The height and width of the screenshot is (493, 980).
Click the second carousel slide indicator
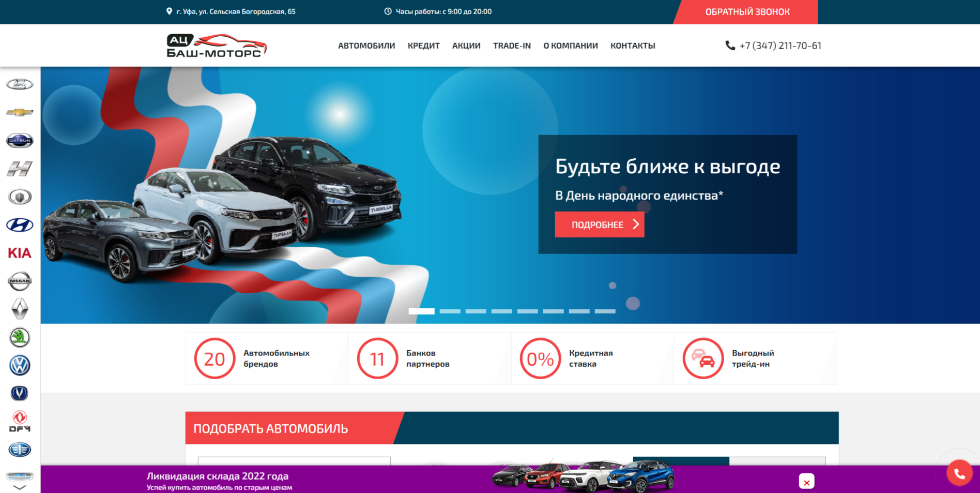pyautogui.click(x=450, y=311)
